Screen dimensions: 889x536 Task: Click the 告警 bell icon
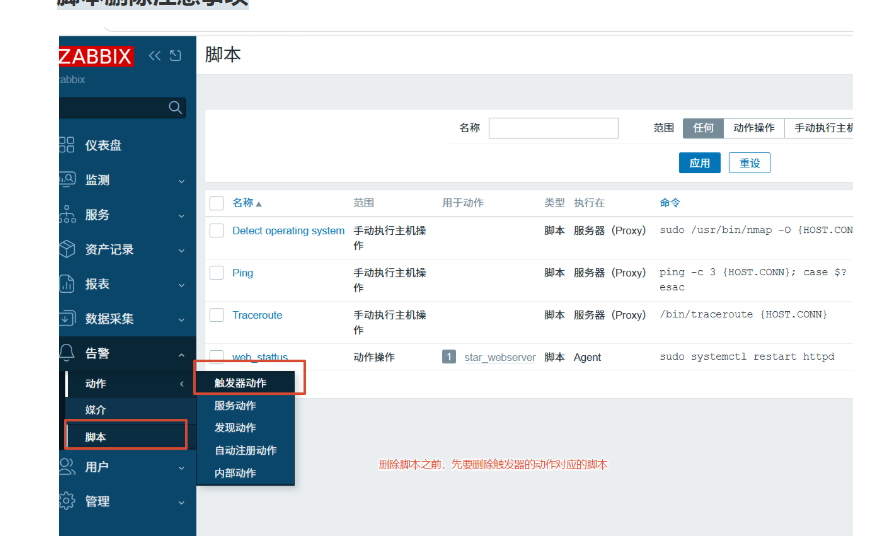(x=67, y=353)
